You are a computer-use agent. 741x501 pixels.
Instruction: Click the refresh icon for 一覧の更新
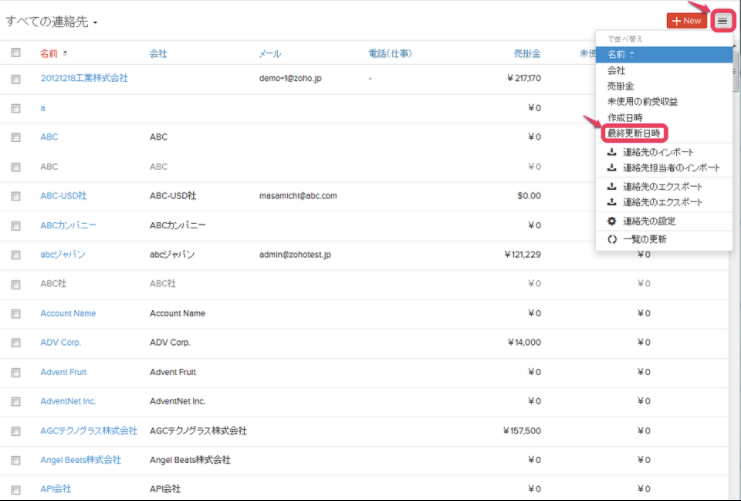[x=612, y=239]
